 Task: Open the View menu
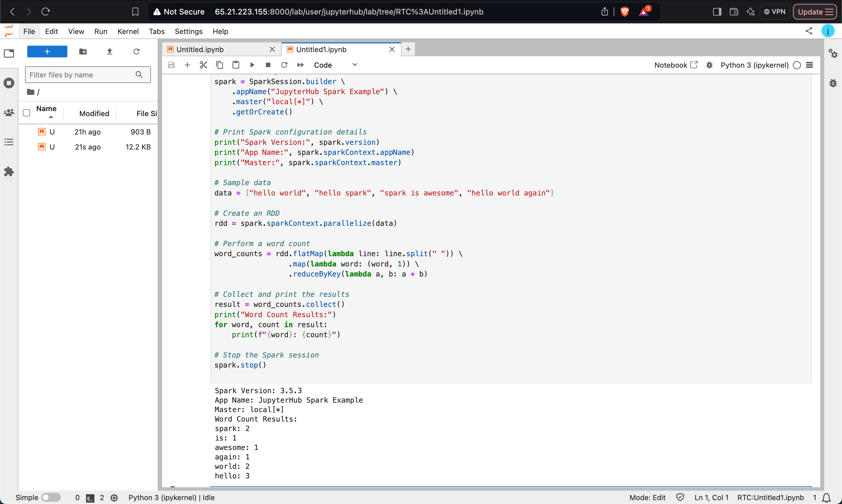tap(76, 31)
